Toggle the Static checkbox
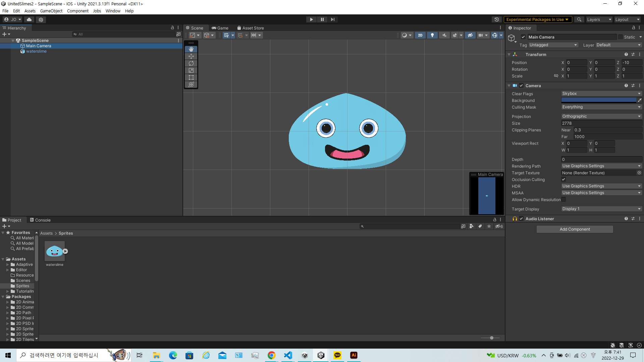Screen dimensions: 644x362 (621, 37)
